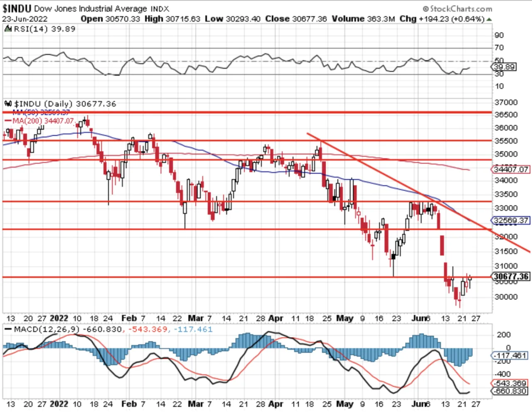Click the May label on price axis

(345, 318)
